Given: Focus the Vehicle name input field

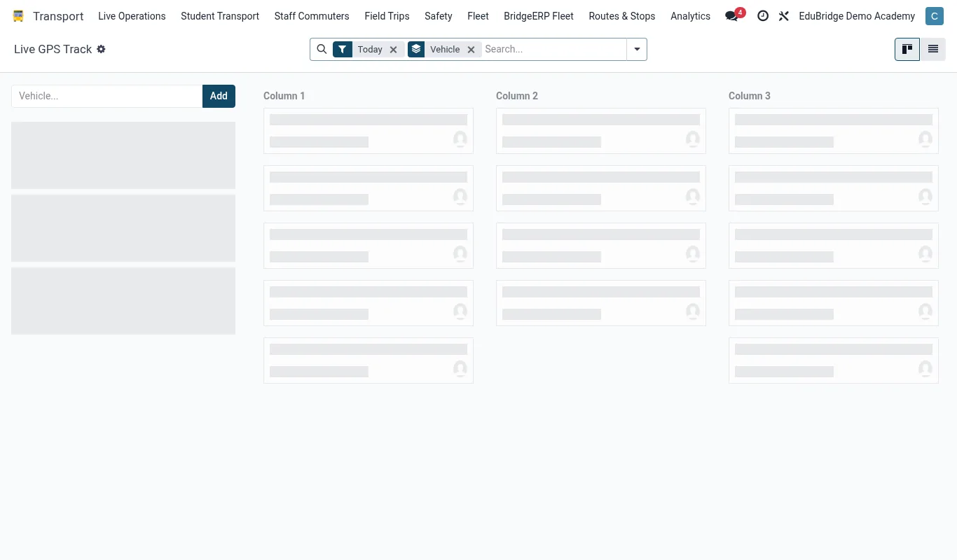Looking at the screenshot, I should click(107, 96).
